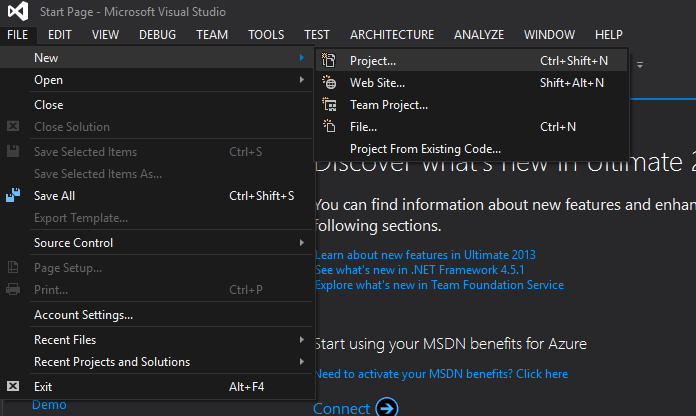
Task: Click the Close Solution icon
Action: [x=13, y=127]
